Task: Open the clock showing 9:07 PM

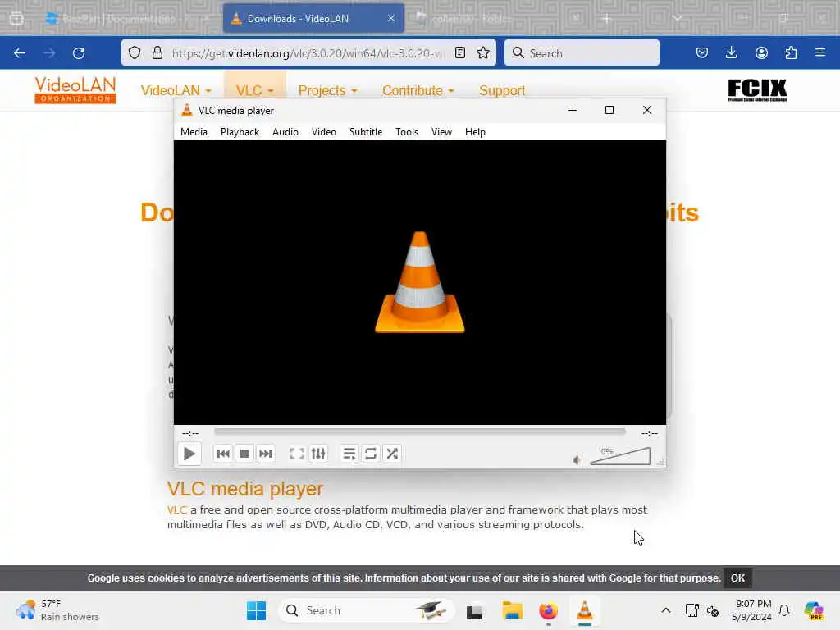Action: coord(752,610)
